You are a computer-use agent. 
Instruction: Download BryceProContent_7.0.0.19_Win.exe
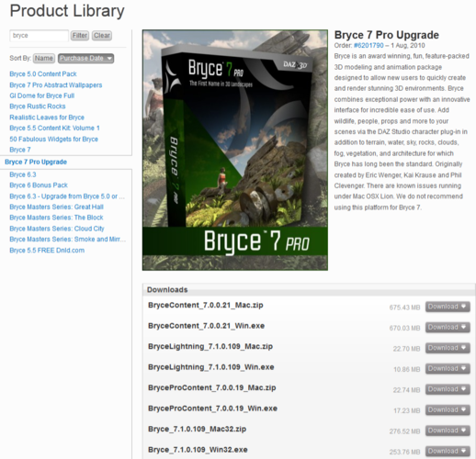448,410
